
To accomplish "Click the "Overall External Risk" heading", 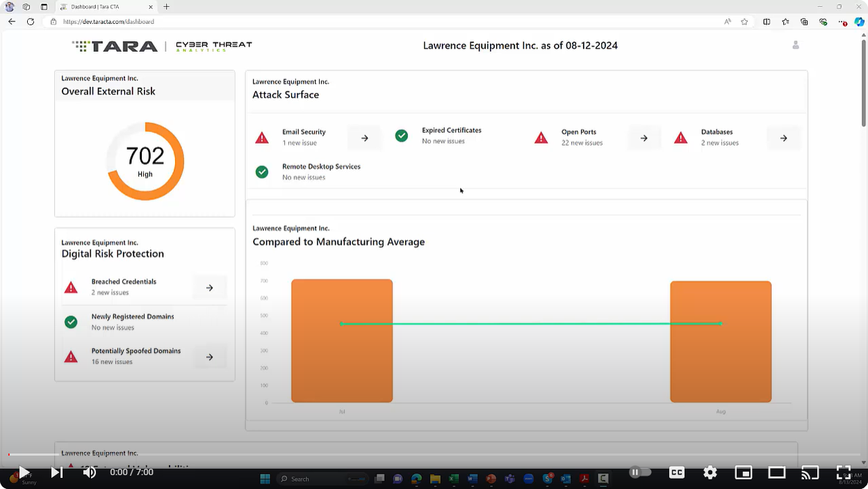I will [108, 91].
